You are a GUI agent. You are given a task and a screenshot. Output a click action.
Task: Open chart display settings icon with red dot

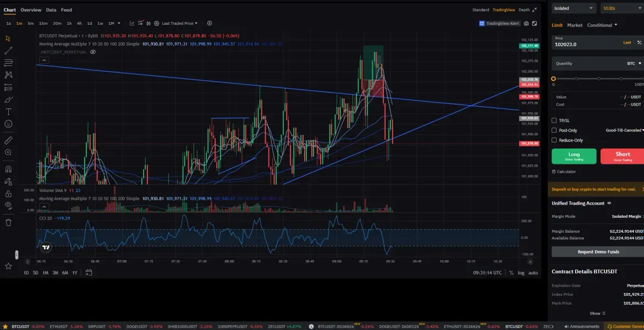click(x=140, y=24)
